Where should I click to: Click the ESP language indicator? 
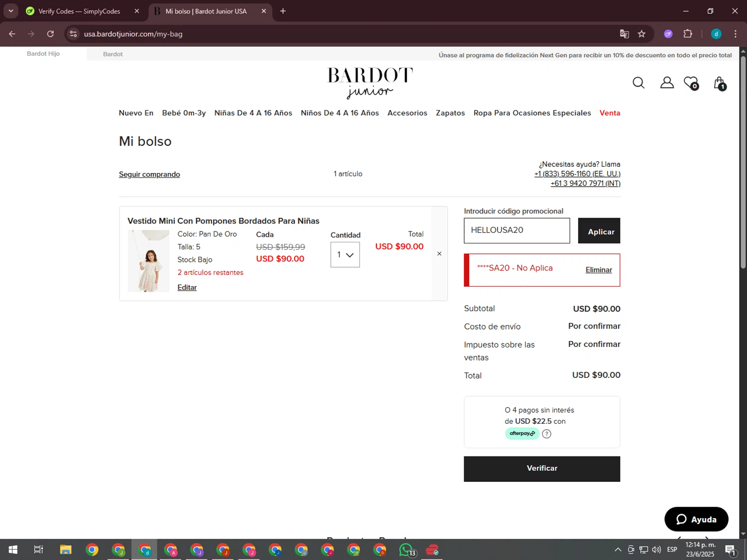point(672,550)
